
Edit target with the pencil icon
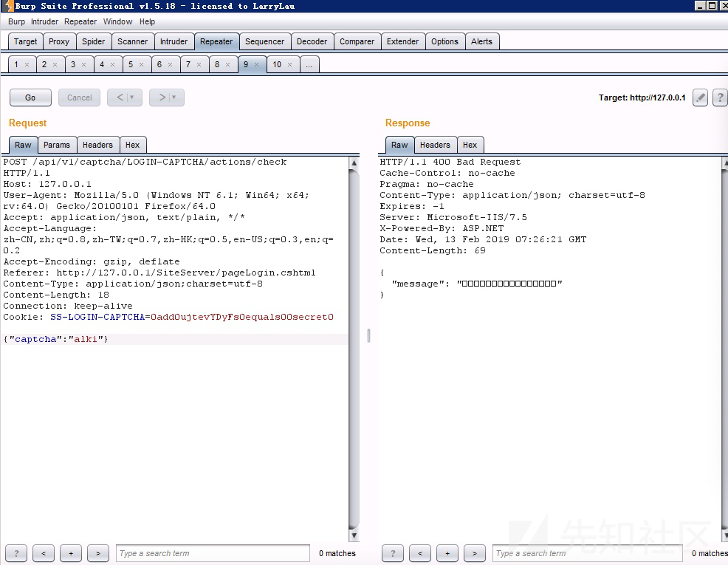tap(700, 97)
